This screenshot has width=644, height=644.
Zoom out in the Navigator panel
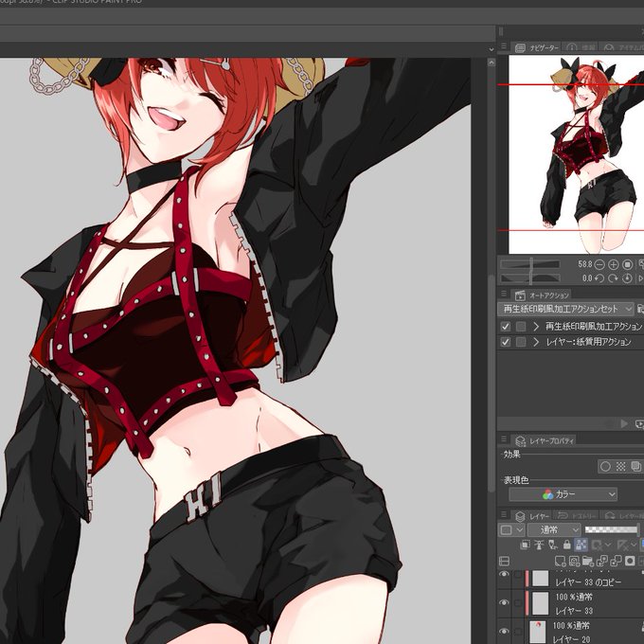[x=599, y=265]
